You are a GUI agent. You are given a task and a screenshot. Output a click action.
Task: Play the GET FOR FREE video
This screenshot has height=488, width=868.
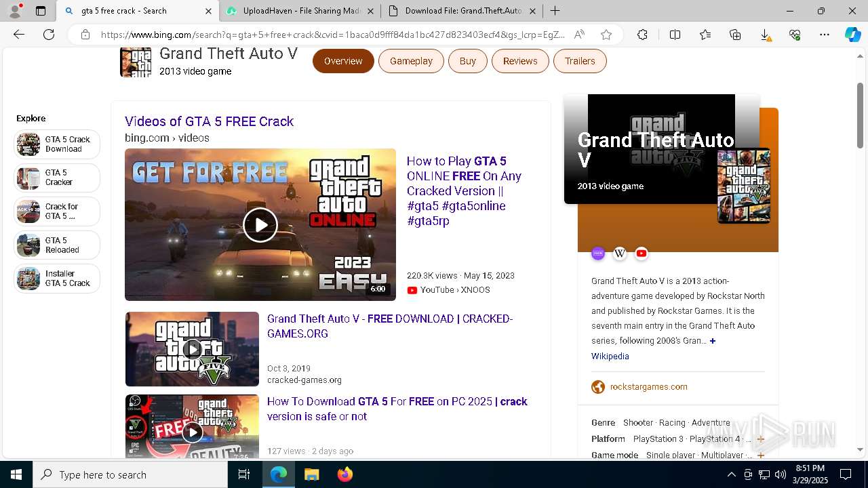[260, 225]
